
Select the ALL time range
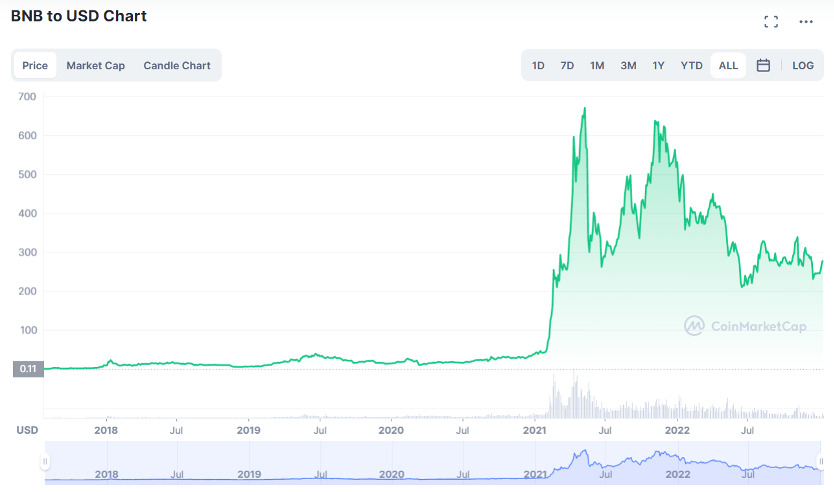[728, 65]
